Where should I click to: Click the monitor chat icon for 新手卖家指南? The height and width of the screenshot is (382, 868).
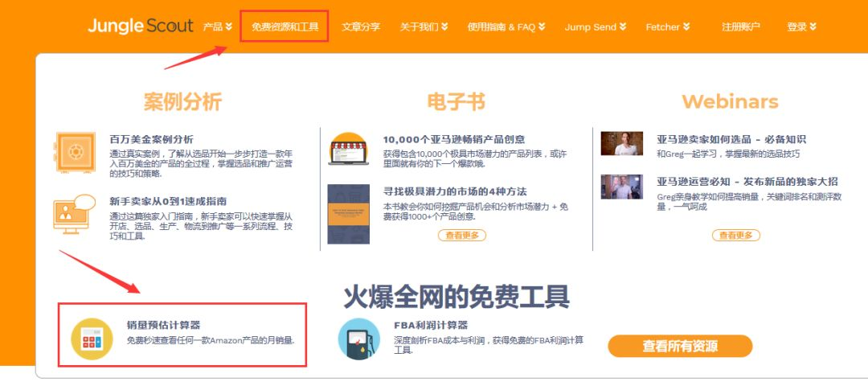(75, 213)
